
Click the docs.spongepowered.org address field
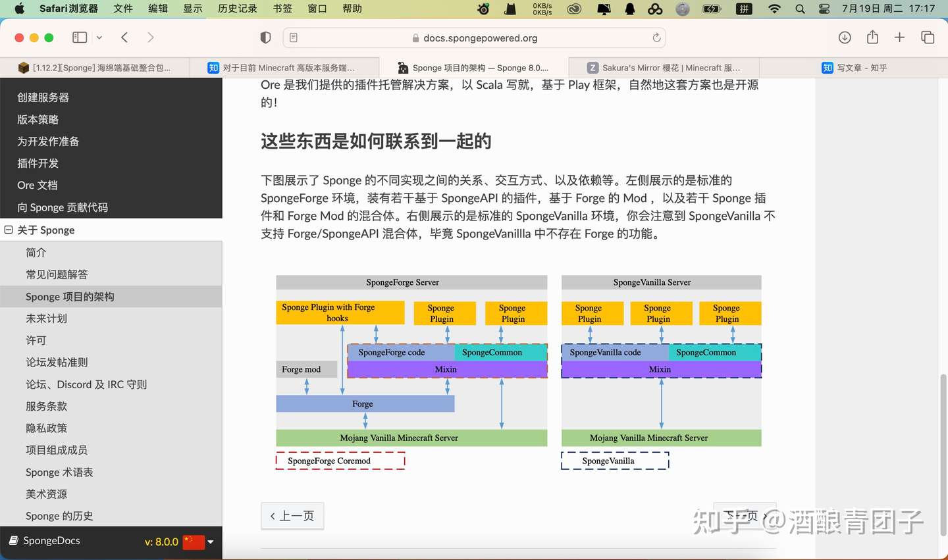click(x=474, y=38)
